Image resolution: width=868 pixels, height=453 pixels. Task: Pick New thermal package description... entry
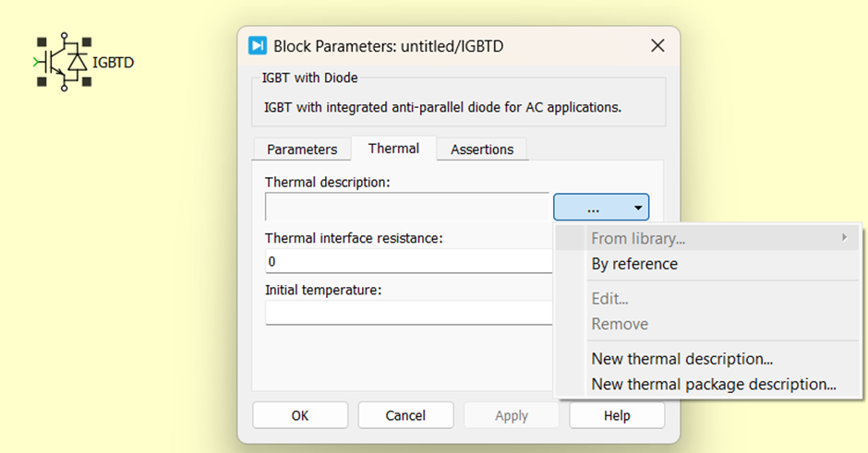click(713, 384)
